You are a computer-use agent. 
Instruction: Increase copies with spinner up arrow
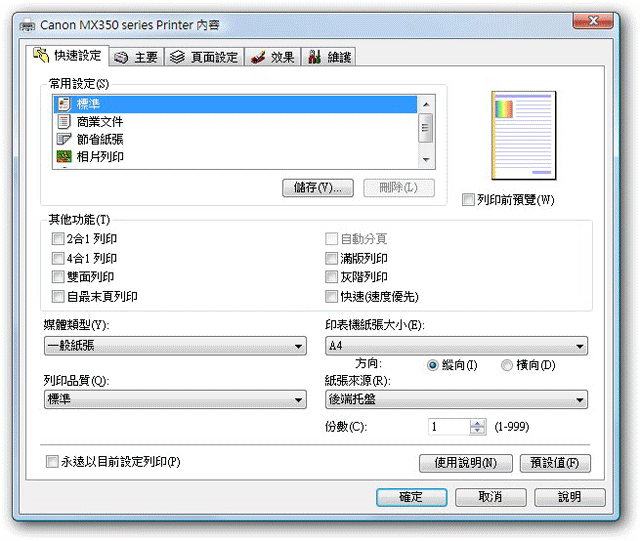pyautogui.click(x=477, y=423)
